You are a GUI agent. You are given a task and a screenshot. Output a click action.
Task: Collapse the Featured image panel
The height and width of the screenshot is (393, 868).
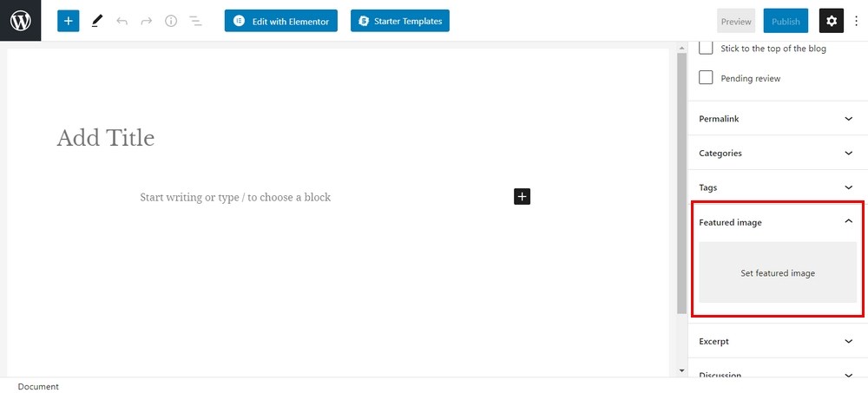point(777,222)
